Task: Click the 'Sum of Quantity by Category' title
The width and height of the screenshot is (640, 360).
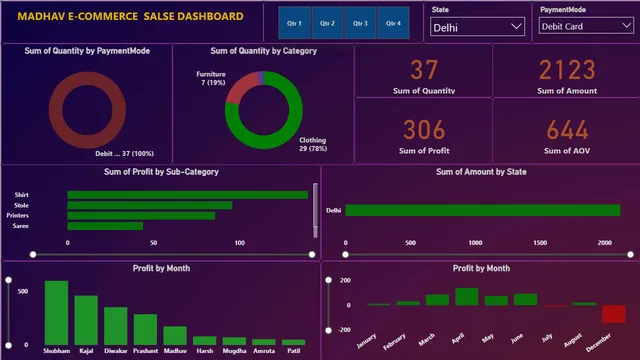Action: (x=264, y=51)
